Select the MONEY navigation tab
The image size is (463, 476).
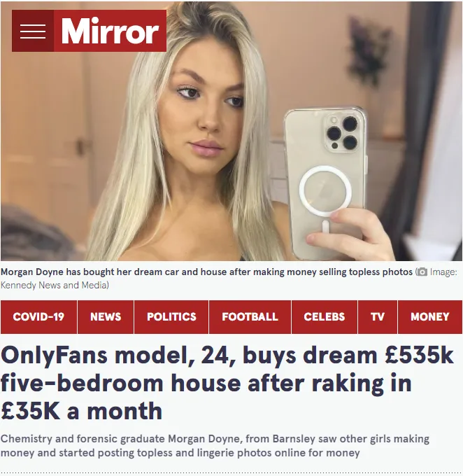(430, 317)
